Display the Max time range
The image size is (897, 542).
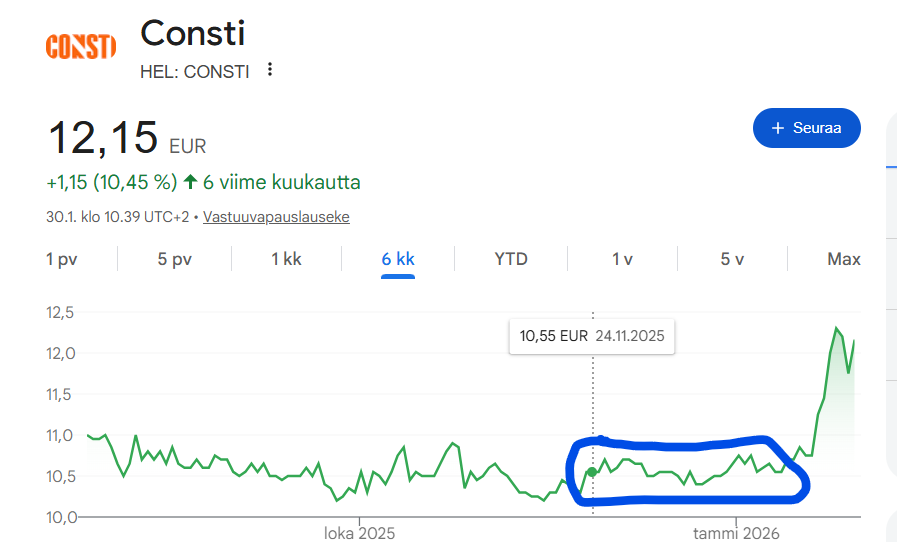[x=844, y=259]
